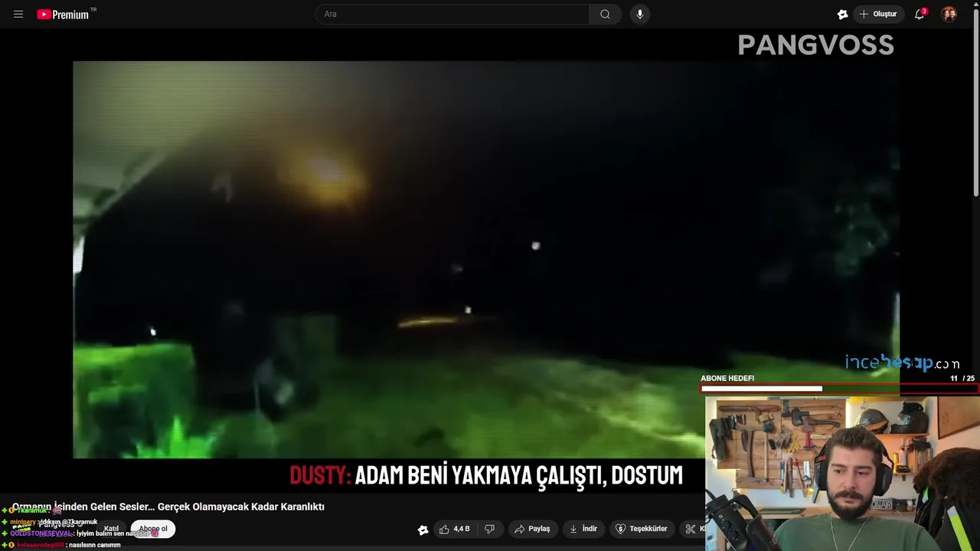Click the scissors clip icon
Screen dimensions: 980x551
[691, 529]
